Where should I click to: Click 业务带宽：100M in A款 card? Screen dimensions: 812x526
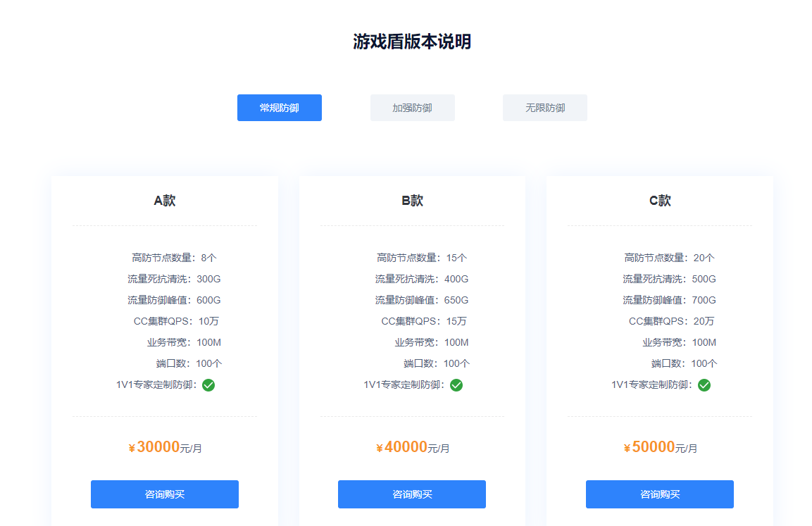184,343
